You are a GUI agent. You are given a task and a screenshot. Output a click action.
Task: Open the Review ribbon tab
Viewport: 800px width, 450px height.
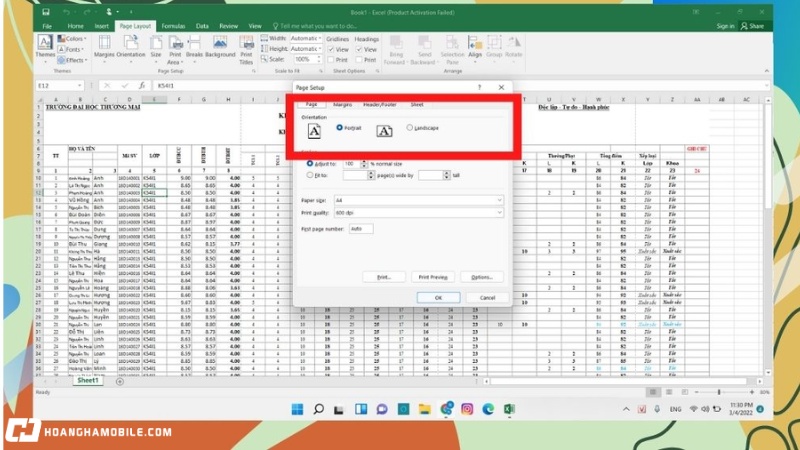(229, 26)
